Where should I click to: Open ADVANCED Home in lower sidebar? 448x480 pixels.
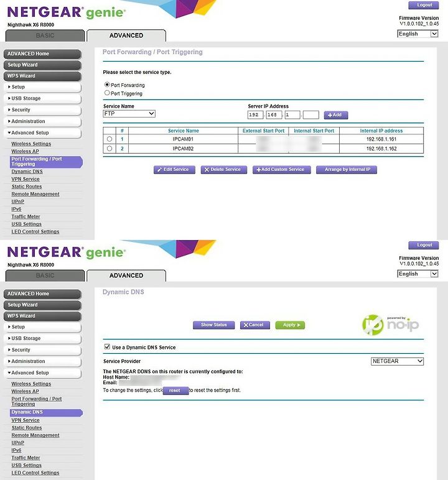(x=42, y=294)
